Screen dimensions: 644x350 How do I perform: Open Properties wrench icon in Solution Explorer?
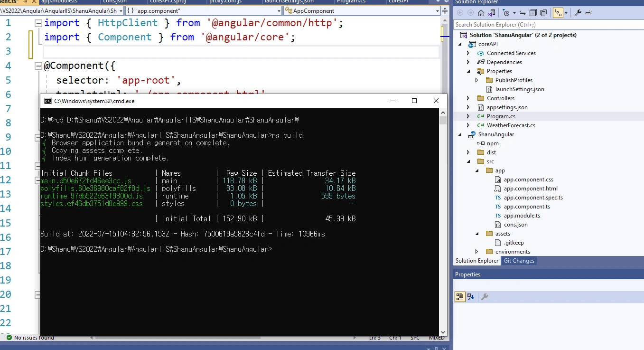coord(578,13)
